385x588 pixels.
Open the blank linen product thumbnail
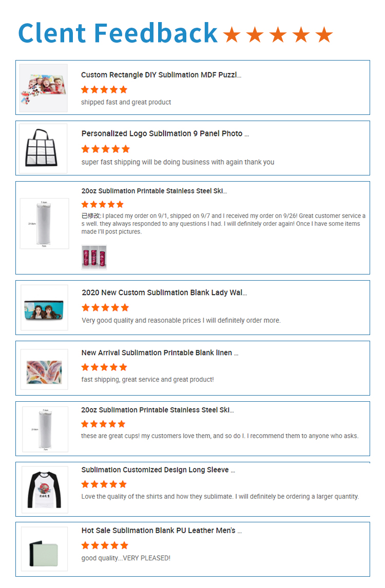(x=44, y=369)
